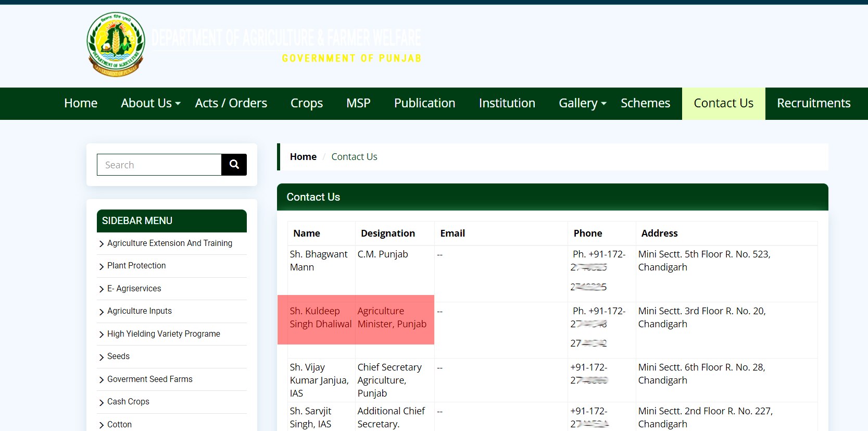Open the Publication menu item

[x=425, y=103]
